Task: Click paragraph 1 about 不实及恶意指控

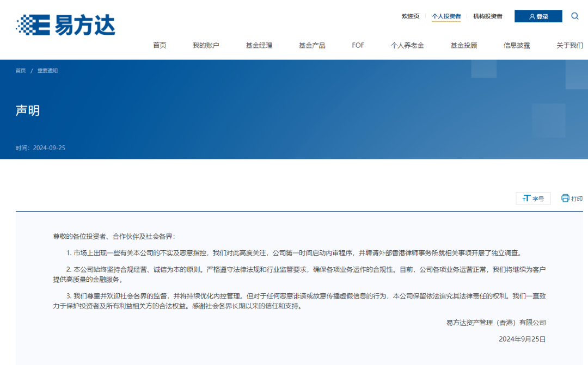Action: (295, 253)
